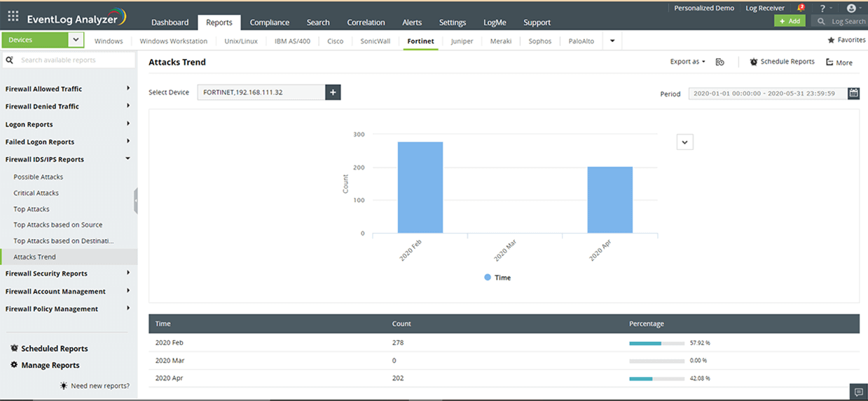This screenshot has width=868, height=401.
Task: Open the extra device types dropdown arrow
Action: tap(612, 41)
